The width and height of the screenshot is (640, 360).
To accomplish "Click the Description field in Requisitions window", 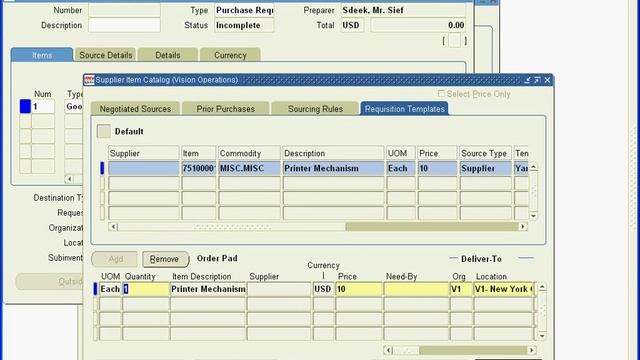I will pos(124,25).
